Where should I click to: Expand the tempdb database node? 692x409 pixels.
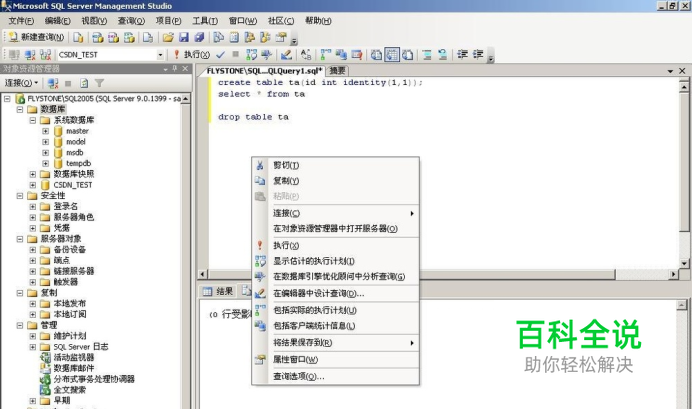click(45, 163)
